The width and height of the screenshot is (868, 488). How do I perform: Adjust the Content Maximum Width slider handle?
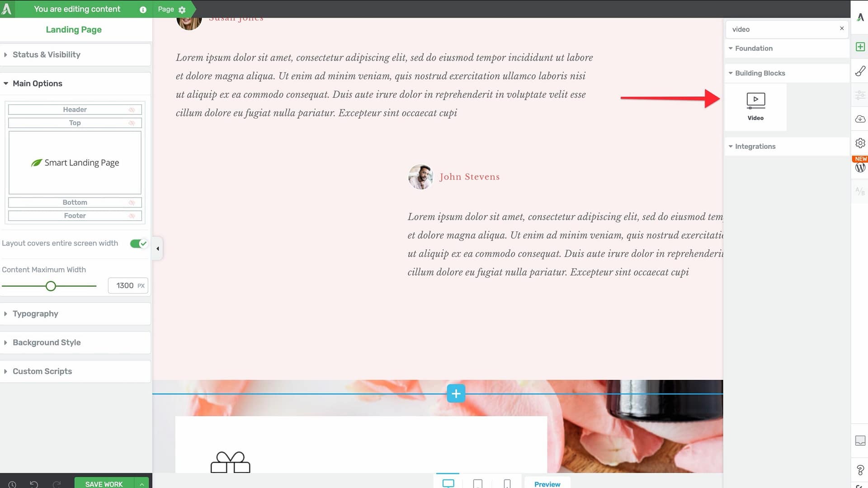[x=51, y=286]
